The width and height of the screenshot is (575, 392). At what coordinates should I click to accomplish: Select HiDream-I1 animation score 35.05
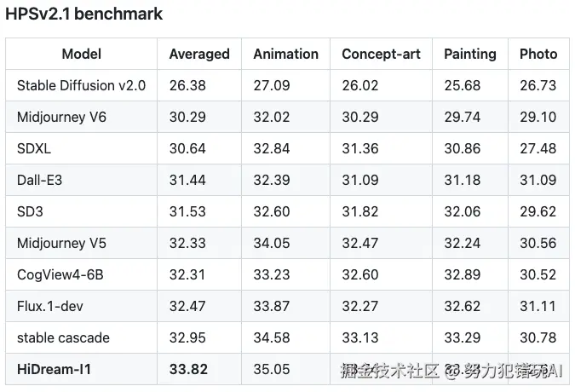pyautogui.click(x=272, y=369)
